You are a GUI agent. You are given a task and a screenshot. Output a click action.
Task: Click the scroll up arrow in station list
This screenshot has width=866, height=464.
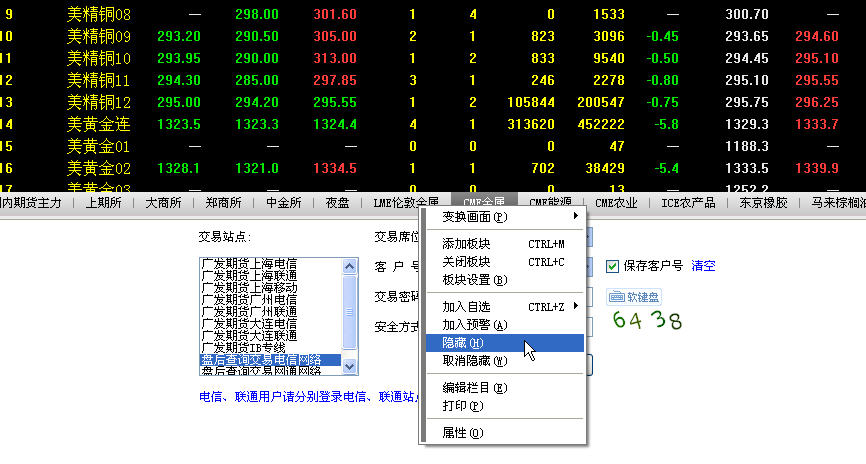coord(349,266)
